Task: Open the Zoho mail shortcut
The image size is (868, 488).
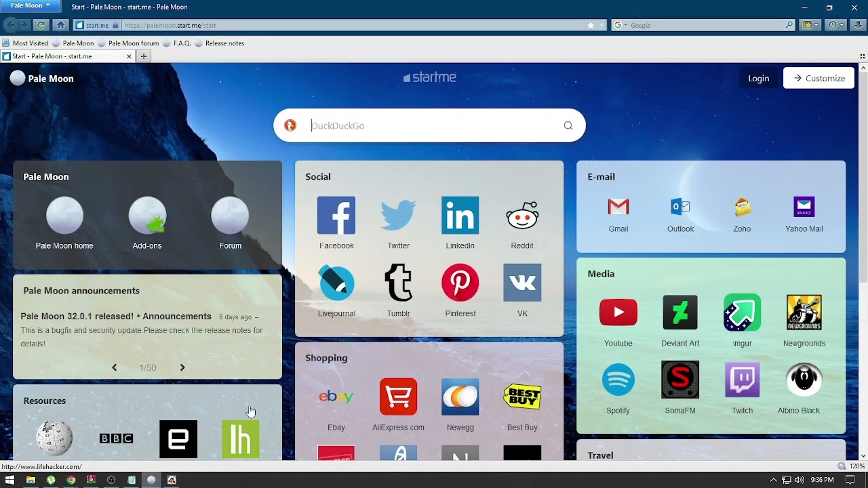Action: (x=742, y=207)
